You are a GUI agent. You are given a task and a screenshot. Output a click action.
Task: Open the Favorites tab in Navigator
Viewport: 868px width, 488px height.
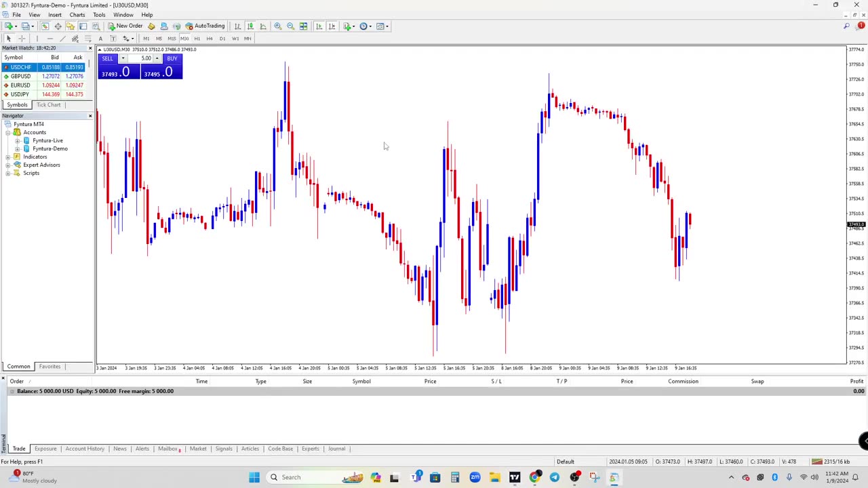tap(50, 367)
